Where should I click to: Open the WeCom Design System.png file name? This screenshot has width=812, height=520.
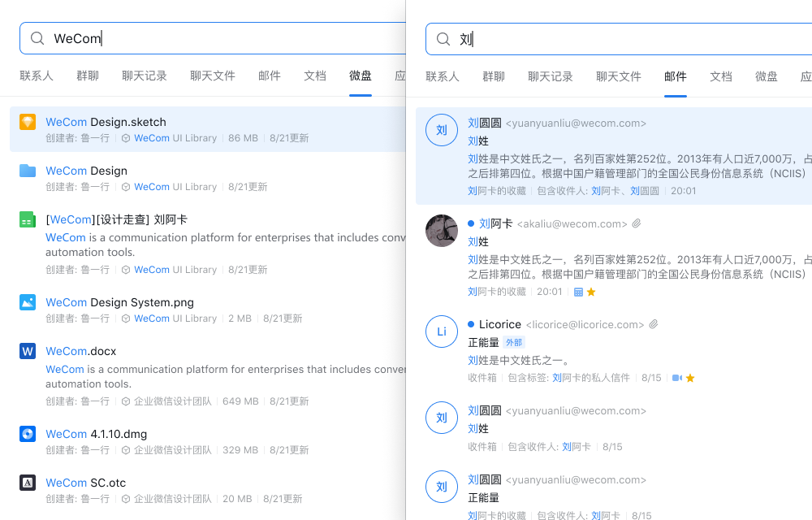119,302
